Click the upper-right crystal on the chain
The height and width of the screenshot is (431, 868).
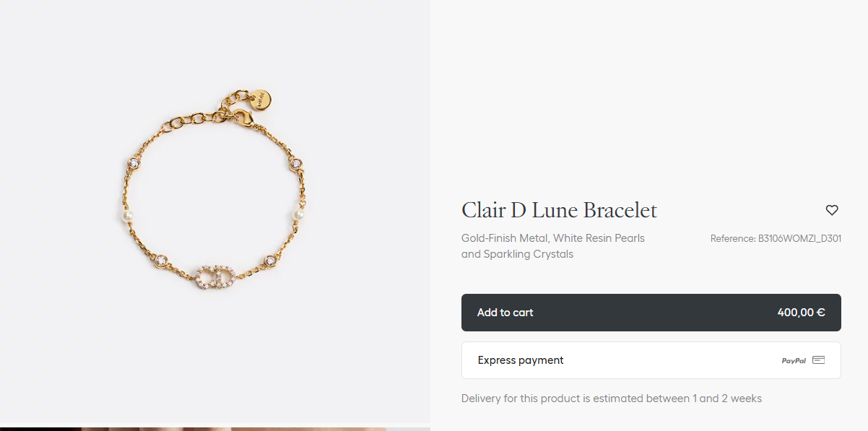coord(295,163)
